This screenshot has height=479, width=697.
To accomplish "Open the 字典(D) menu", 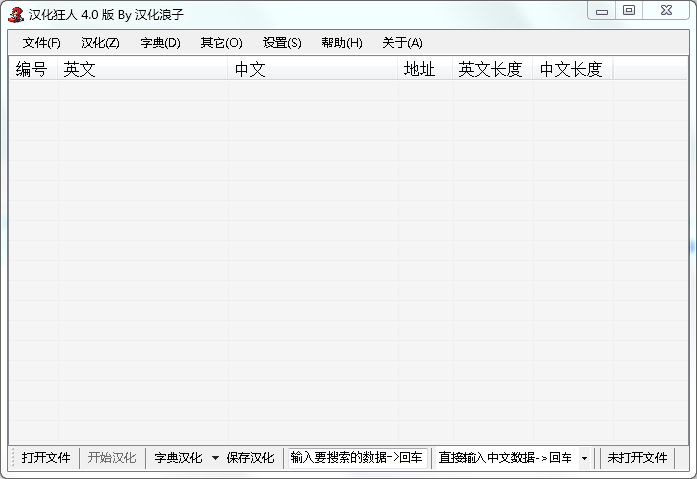I will (x=160, y=43).
